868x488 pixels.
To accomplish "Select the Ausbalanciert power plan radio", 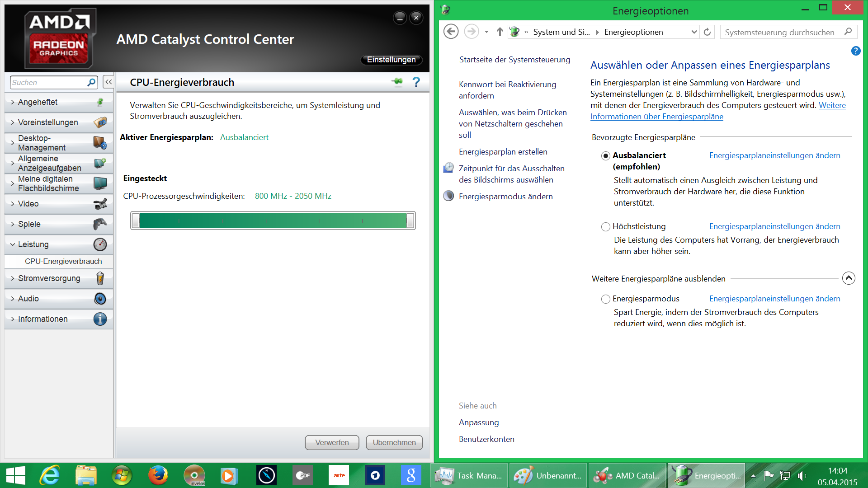I will pyautogui.click(x=605, y=156).
